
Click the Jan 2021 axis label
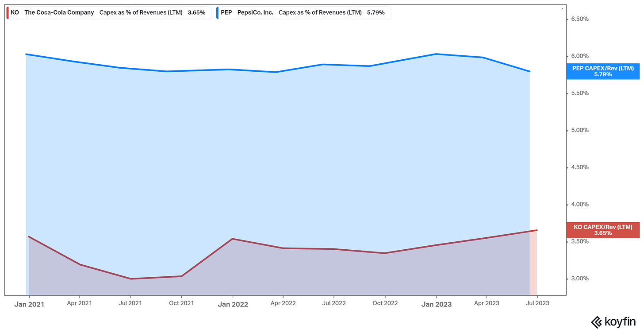point(29,304)
